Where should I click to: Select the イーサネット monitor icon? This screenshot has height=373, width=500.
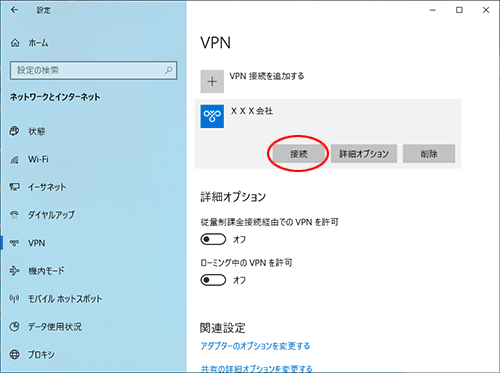[x=14, y=187]
